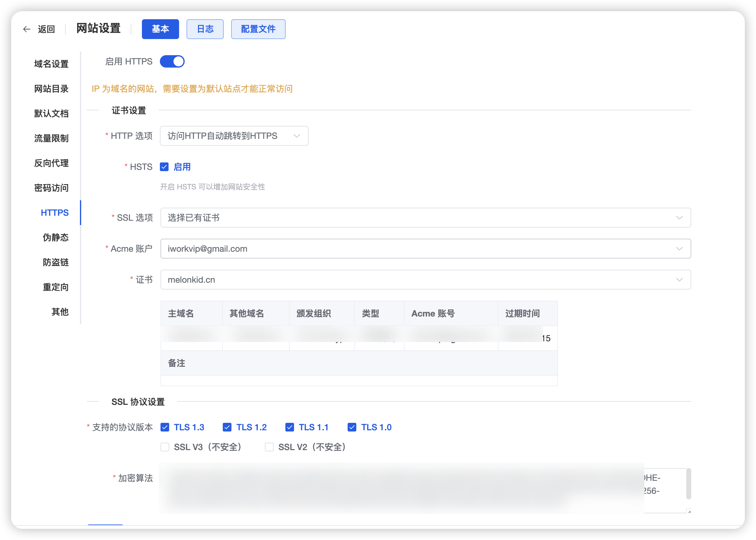Go to 域名设置 in the sidebar

click(51, 64)
